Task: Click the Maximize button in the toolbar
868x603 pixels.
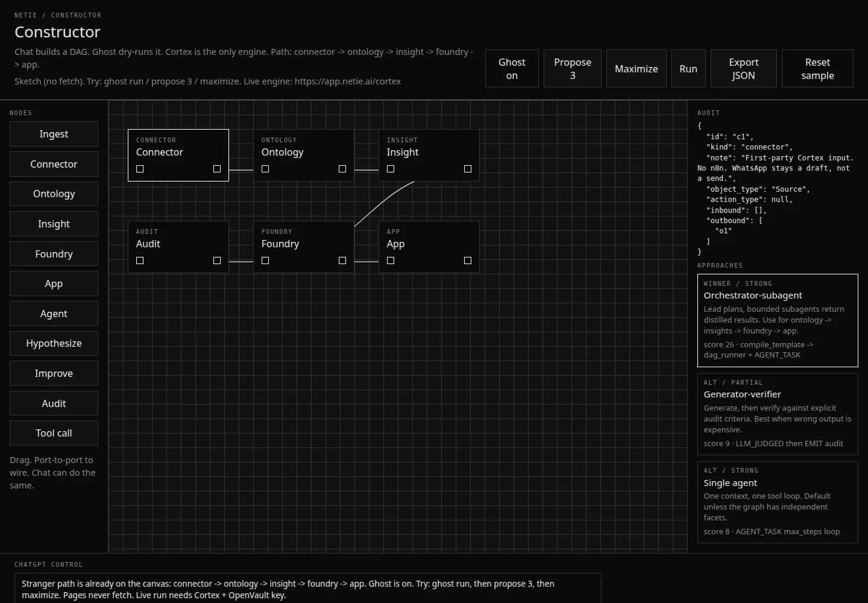Action: click(636, 69)
